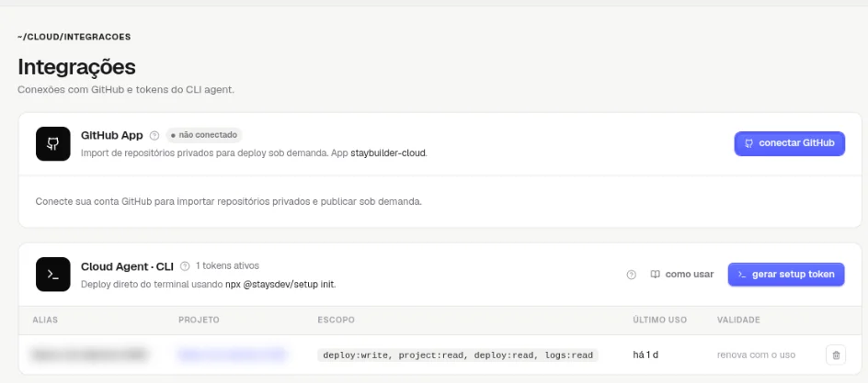This screenshot has width=868, height=383.
Task: Click the ALIAS column header
Action: coord(45,320)
